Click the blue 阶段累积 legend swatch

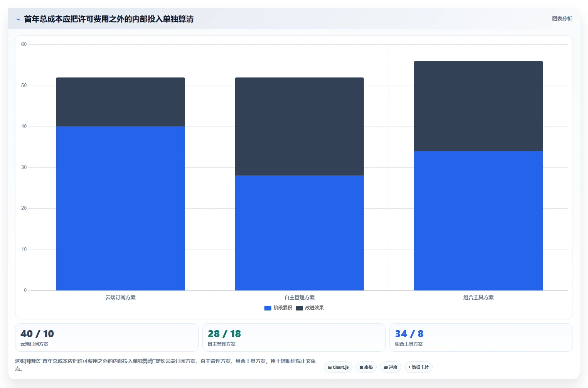[x=268, y=308]
